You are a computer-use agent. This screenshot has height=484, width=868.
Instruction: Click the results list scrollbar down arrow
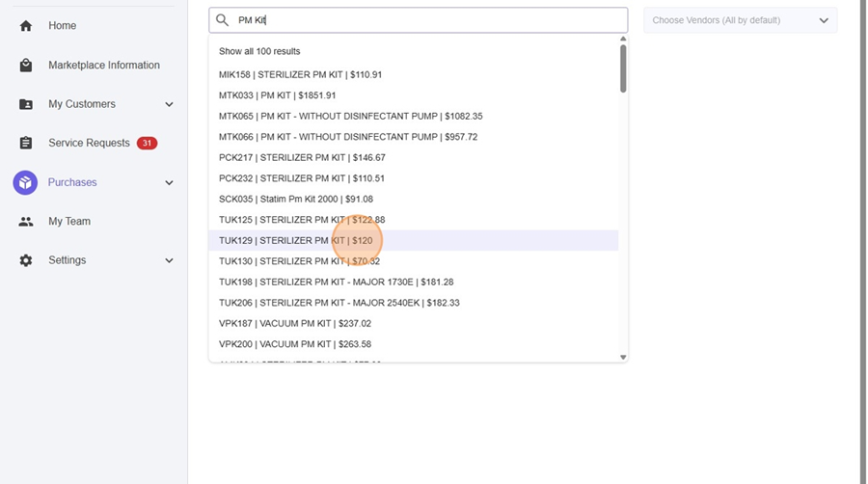(x=623, y=357)
